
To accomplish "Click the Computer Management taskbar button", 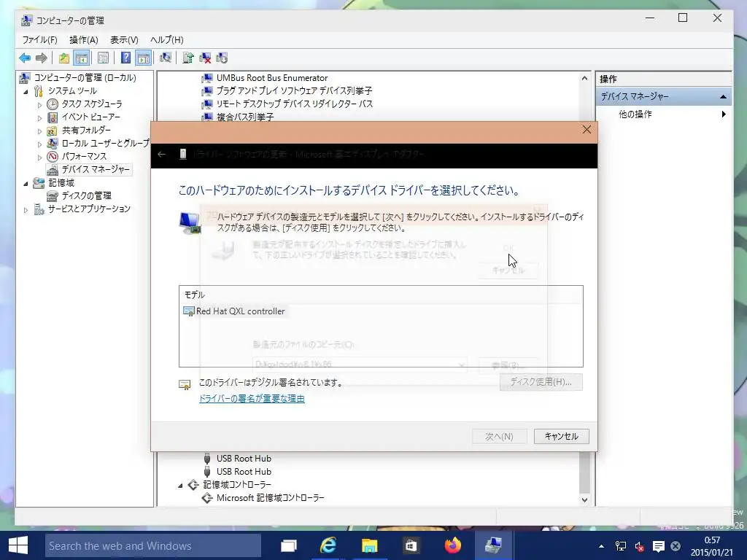I will pyautogui.click(x=494, y=545).
